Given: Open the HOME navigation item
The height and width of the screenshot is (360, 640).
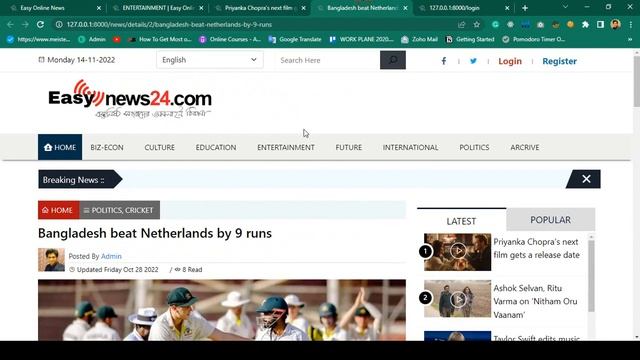Looking at the screenshot, I should pyautogui.click(x=60, y=147).
